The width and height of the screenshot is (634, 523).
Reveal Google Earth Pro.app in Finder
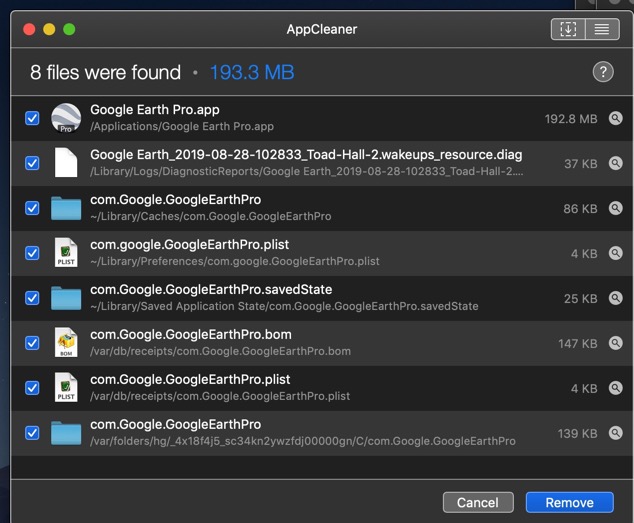point(615,118)
